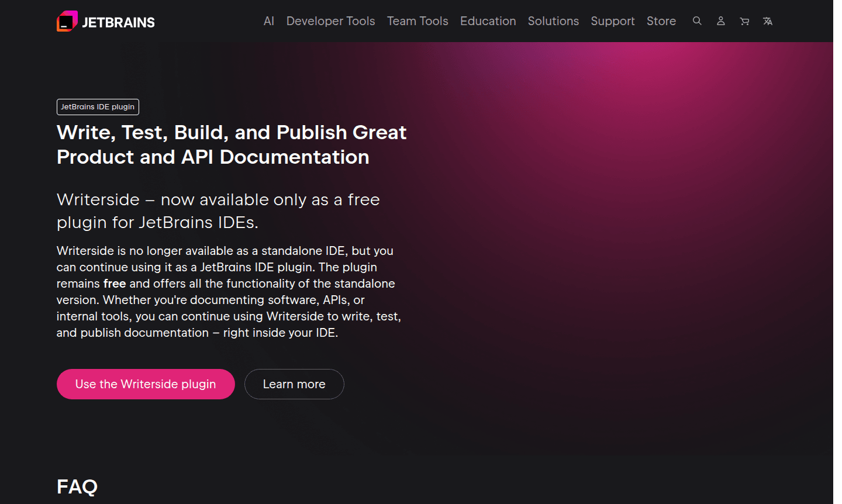Screen dimensions: 842x504
Task: View the shopping cart icon
Action: pos(744,21)
